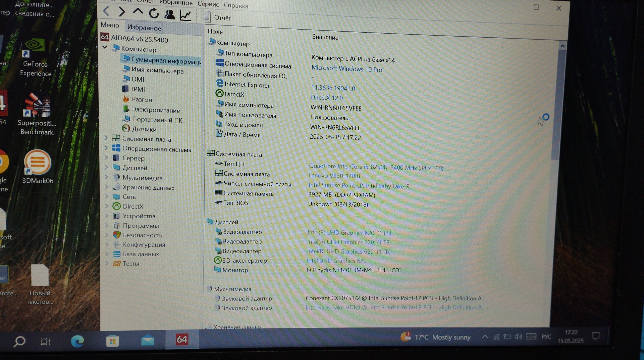The height and width of the screenshot is (360, 644).
Task: Click the Up arrow toolbar icon
Action: click(x=138, y=12)
